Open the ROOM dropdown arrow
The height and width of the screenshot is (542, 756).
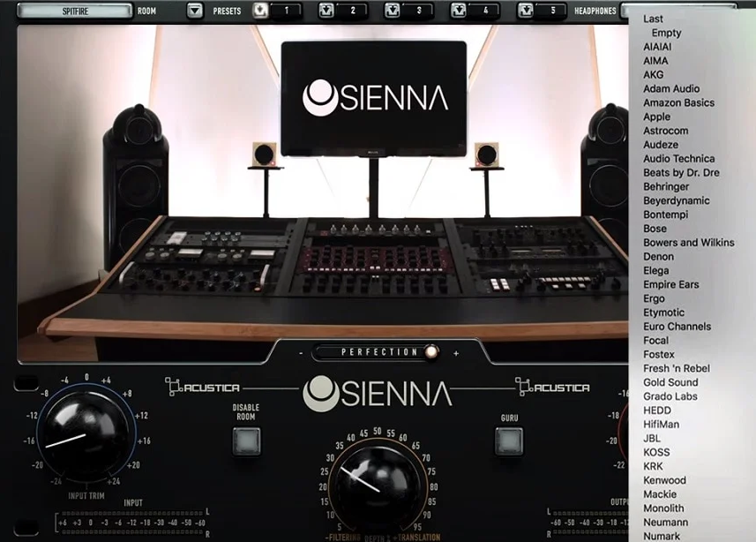tap(193, 11)
